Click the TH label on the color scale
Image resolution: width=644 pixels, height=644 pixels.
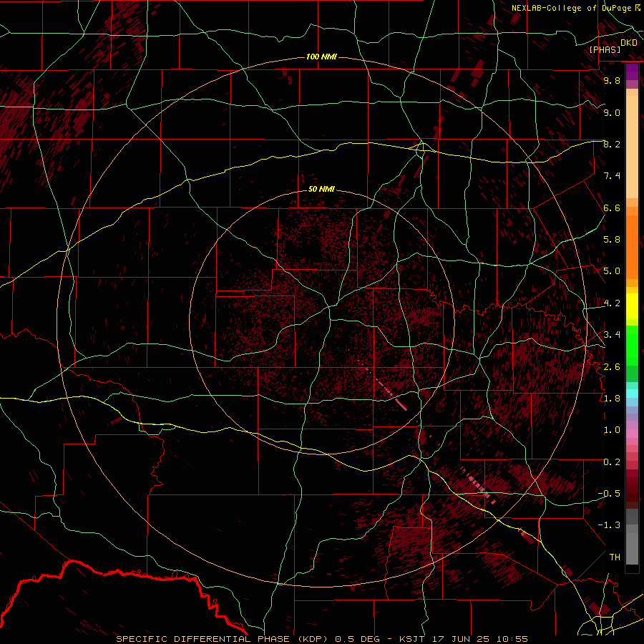(615, 557)
